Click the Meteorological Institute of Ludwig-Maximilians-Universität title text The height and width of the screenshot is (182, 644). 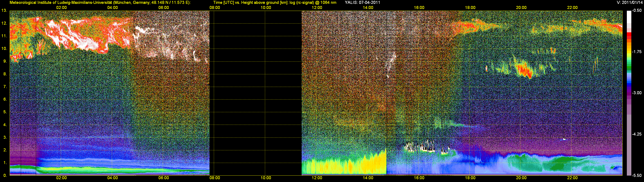(x=100, y=3)
